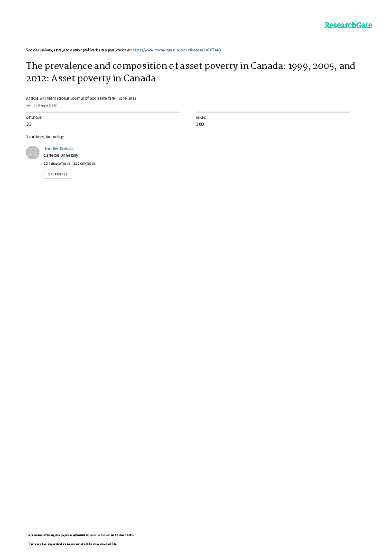The width and height of the screenshot is (392, 555).
Task: Select International Journal of Social Welfare text
Action: pyautogui.click(x=80, y=98)
